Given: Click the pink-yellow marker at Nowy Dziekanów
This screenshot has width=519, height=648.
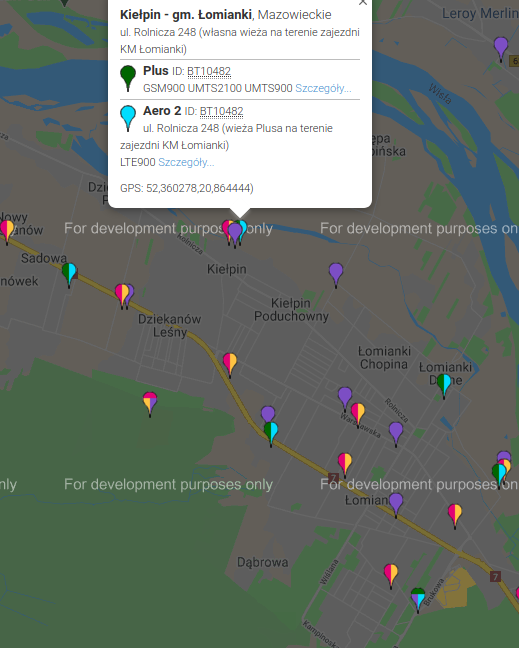Looking at the screenshot, I should tap(7, 232).
